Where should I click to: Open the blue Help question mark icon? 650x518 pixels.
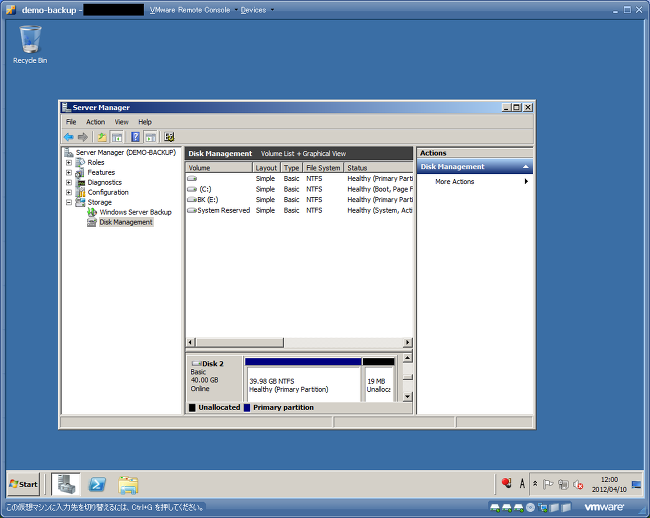(135, 137)
